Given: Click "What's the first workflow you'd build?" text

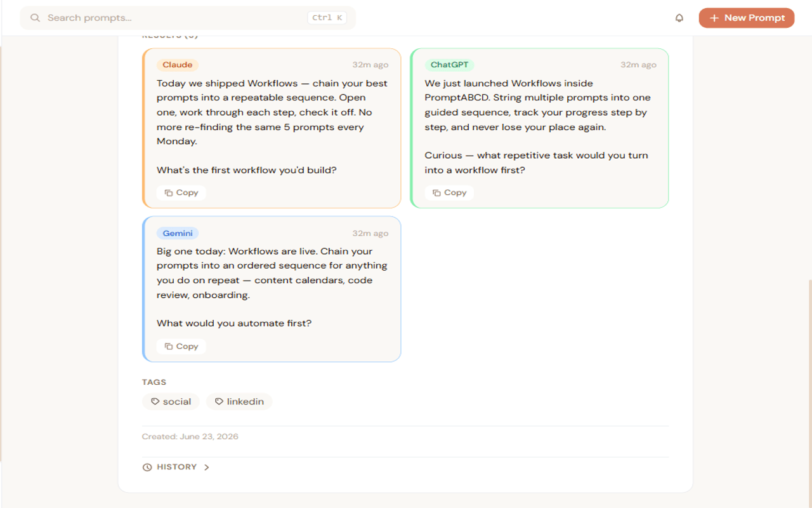Looking at the screenshot, I should coord(247,170).
